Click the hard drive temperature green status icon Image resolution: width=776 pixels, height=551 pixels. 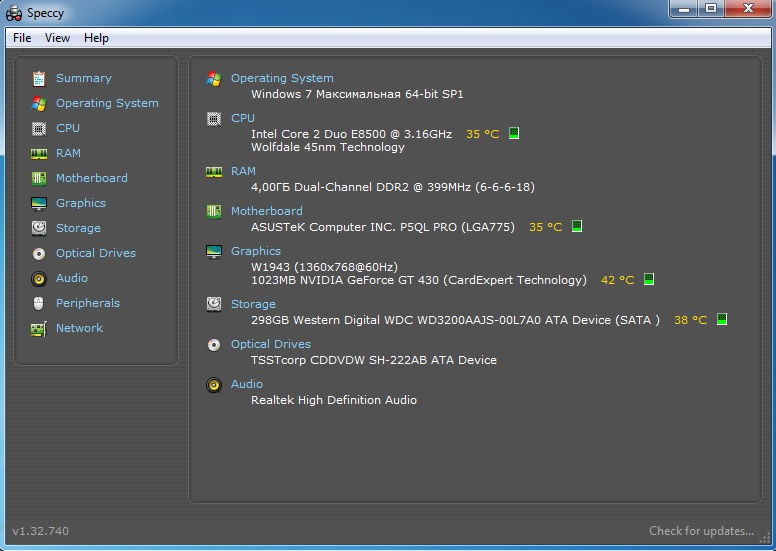click(722, 319)
